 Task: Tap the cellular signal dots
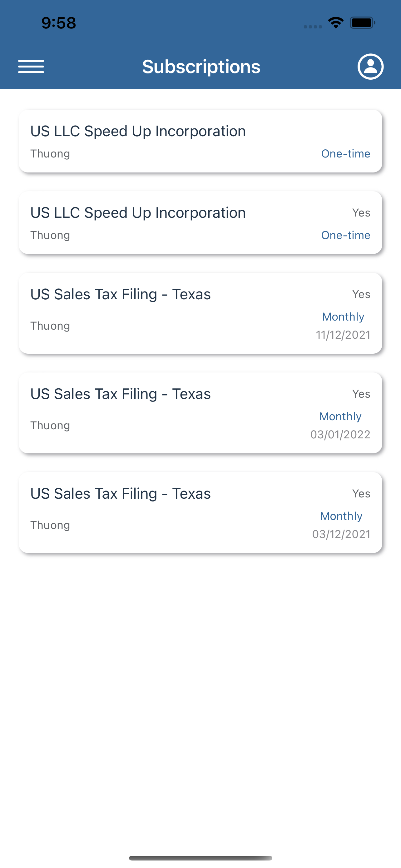[x=313, y=27]
